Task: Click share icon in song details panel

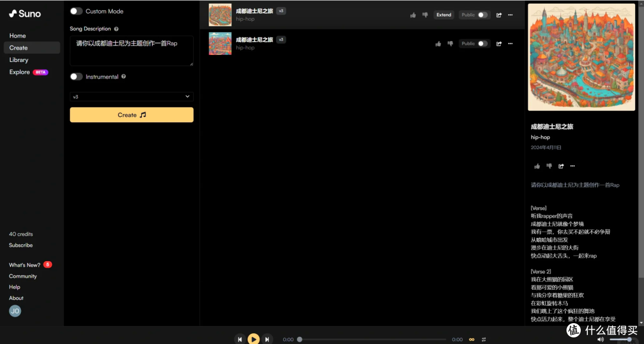Action: coord(561,166)
